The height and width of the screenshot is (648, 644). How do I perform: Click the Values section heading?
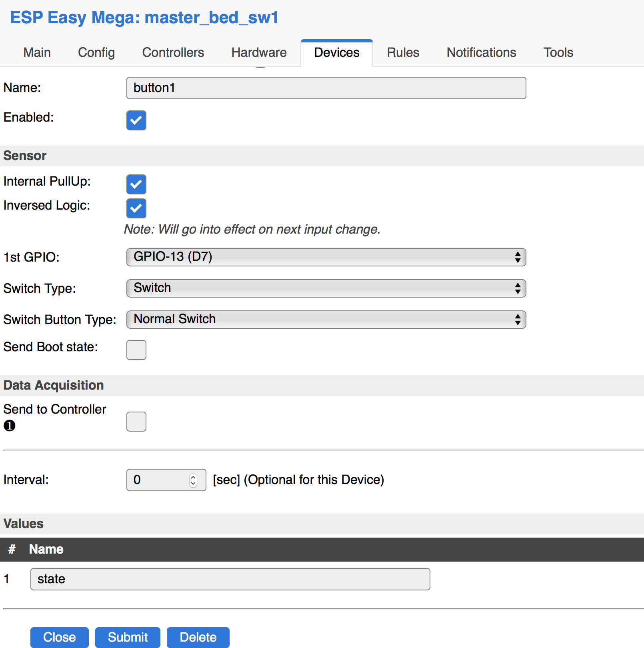click(x=23, y=524)
